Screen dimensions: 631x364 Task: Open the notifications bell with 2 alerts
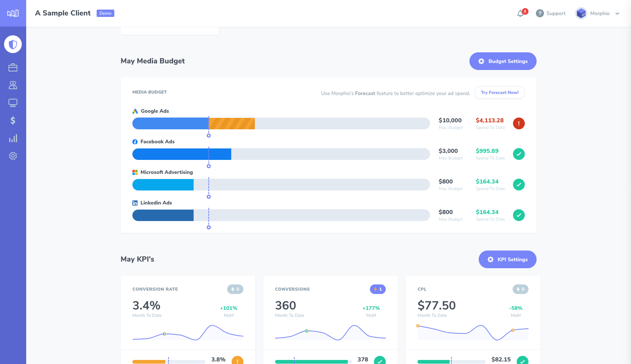pyautogui.click(x=521, y=13)
